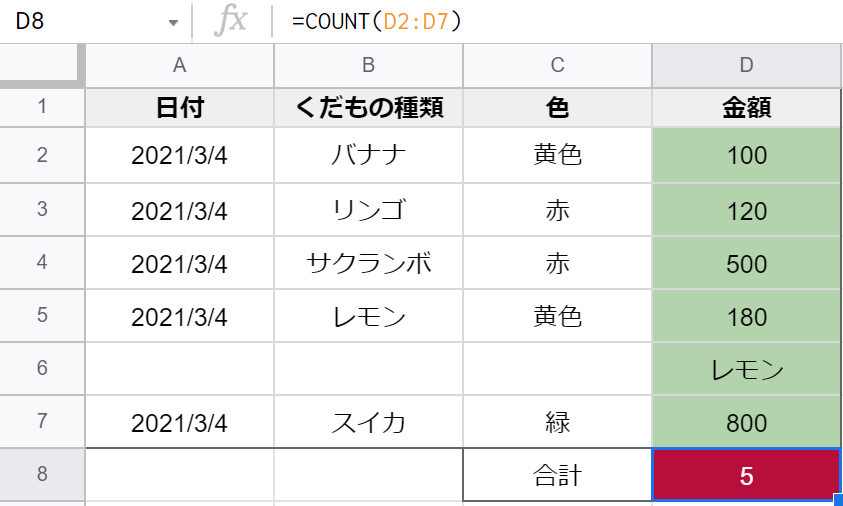This screenshot has height=506, width=843.
Task: Select column D header
Action: coord(746,66)
